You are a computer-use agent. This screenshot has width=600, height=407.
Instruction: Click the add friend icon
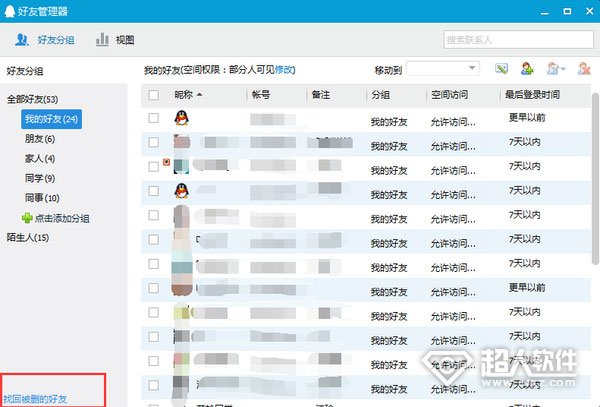pos(528,69)
